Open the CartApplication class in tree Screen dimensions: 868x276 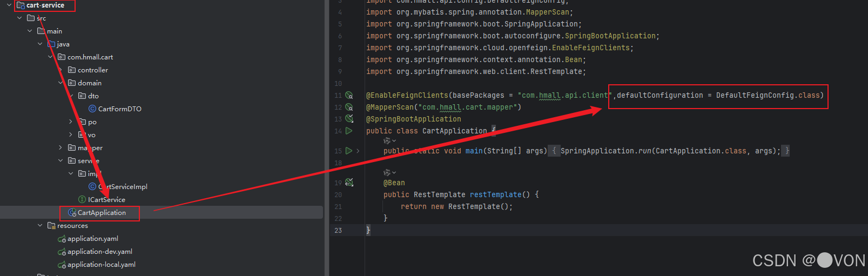(x=102, y=212)
